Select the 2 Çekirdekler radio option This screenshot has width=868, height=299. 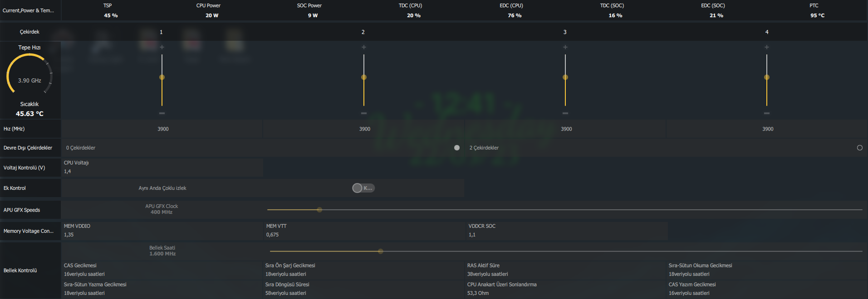click(x=859, y=148)
